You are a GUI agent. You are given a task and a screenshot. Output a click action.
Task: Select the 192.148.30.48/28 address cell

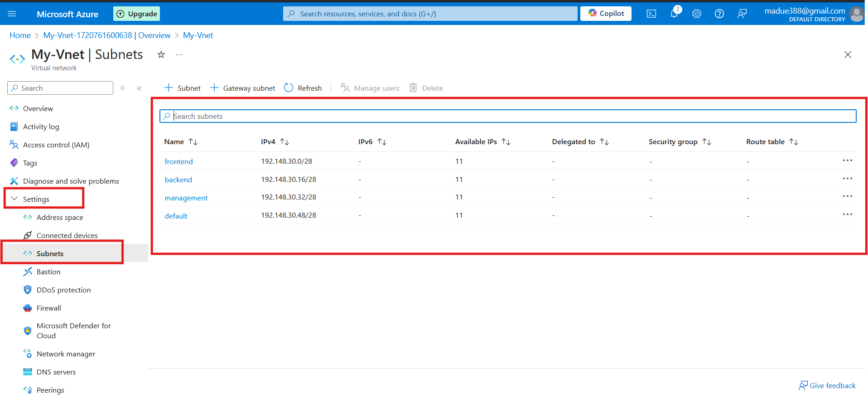point(289,215)
